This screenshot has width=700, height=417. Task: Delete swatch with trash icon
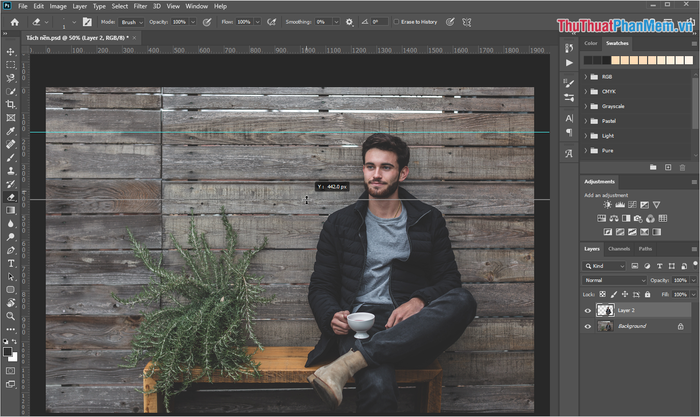point(682,167)
